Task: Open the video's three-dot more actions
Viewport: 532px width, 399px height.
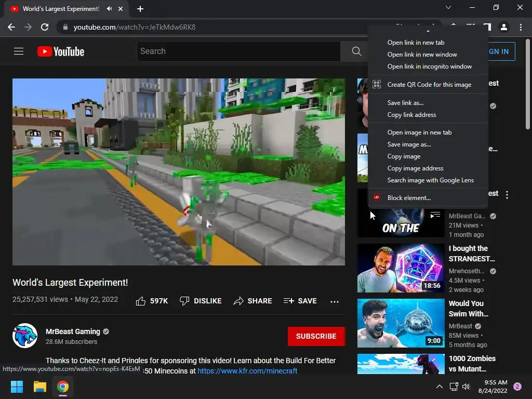Action: (335, 301)
